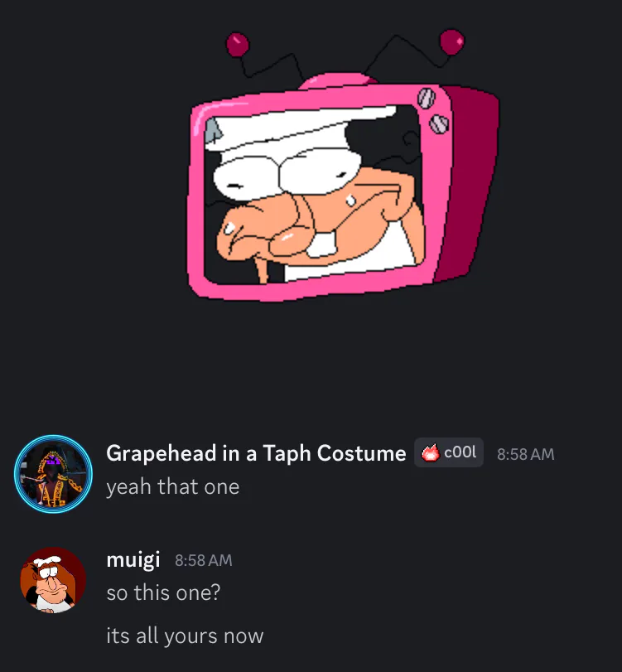Click the right antenna ball on TV image
622x672 pixels.
pyautogui.click(x=452, y=41)
